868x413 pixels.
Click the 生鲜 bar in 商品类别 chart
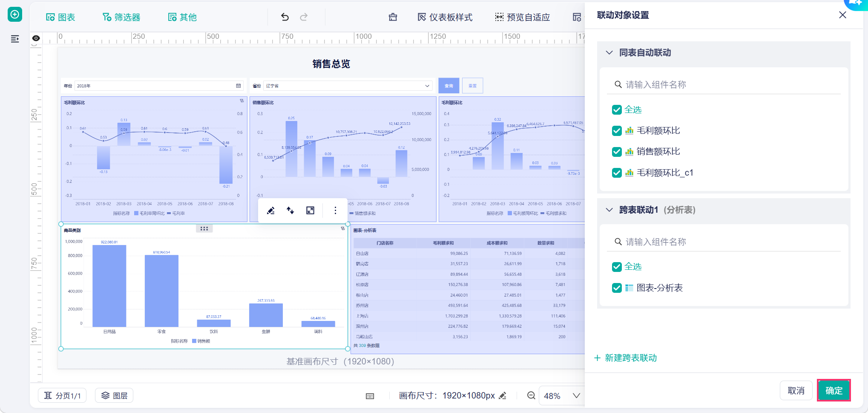[266, 315]
